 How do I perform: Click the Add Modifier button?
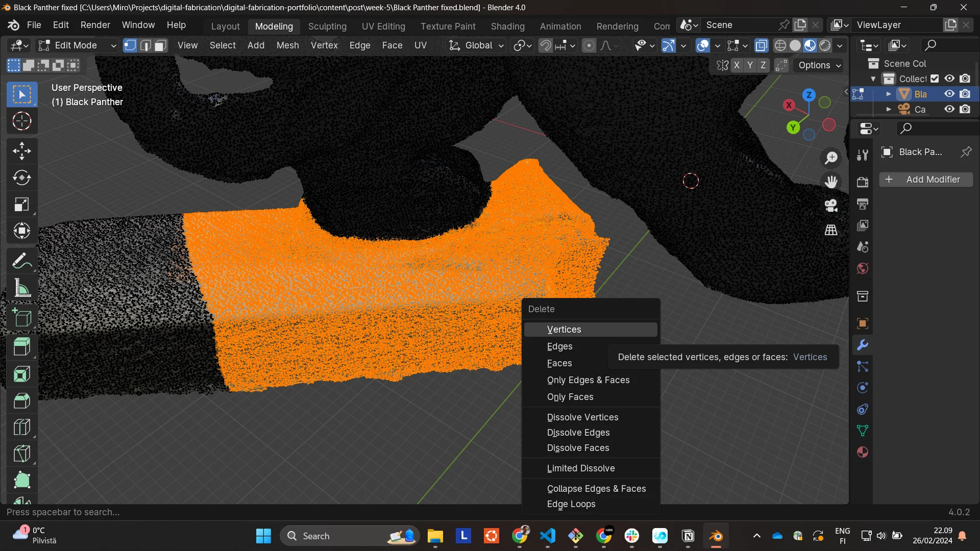click(x=926, y=180)
